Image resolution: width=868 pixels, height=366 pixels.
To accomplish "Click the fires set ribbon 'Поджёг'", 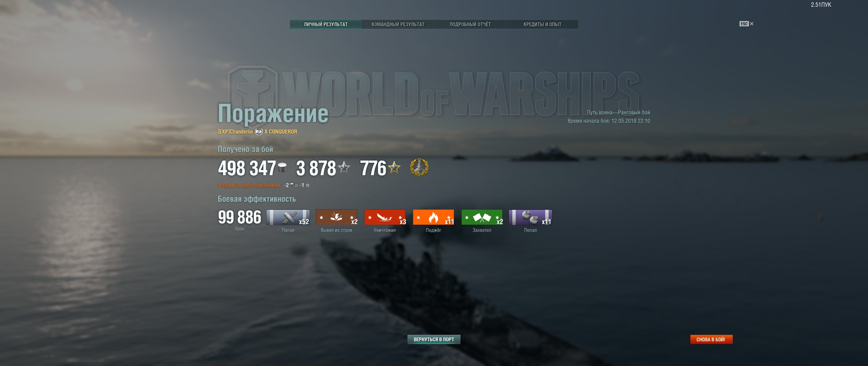I will click(433, 217).
